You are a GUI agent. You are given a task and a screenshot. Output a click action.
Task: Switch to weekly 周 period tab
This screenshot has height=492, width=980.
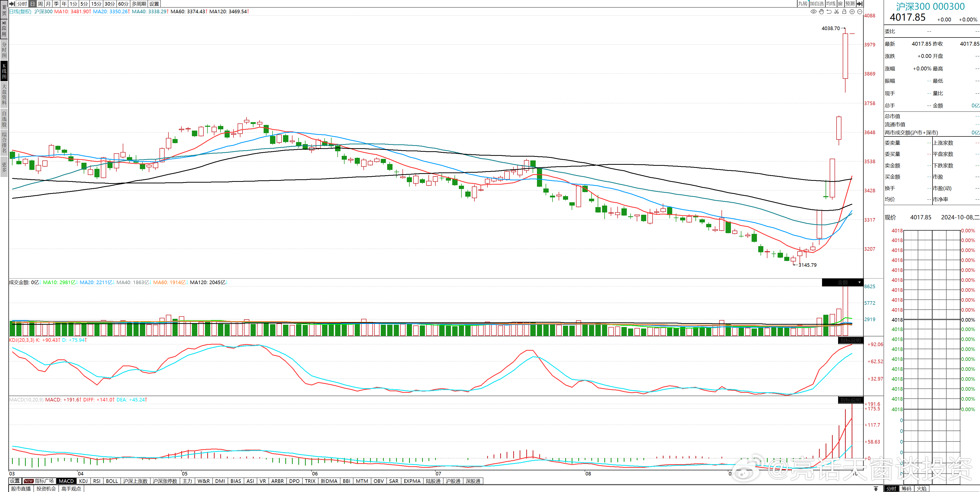[x=40, y=3]
